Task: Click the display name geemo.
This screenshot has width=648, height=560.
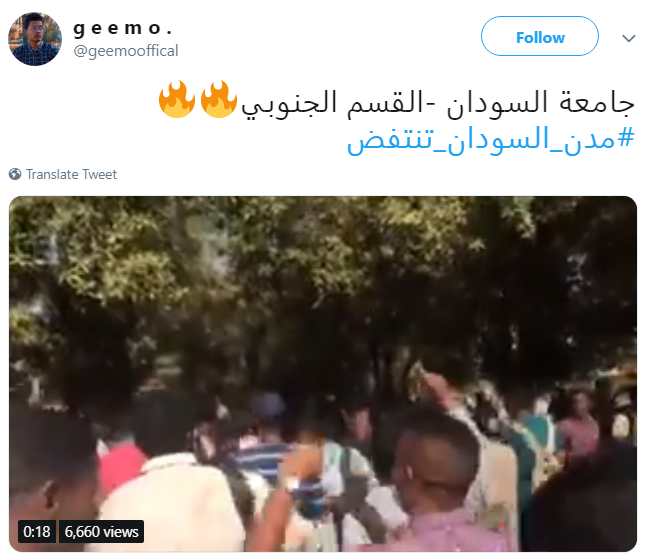Action: pyautogui.click(x=123, y=28)
